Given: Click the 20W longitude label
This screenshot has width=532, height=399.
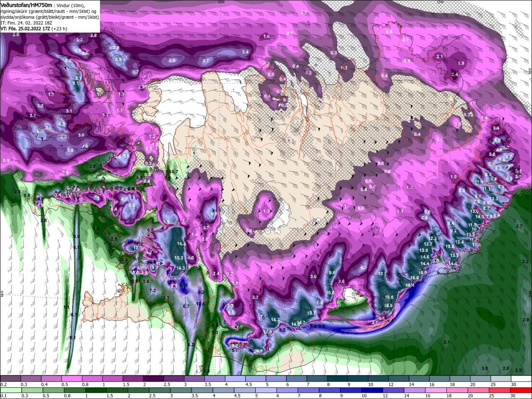Looking at the screenshot, I should 222,2.
